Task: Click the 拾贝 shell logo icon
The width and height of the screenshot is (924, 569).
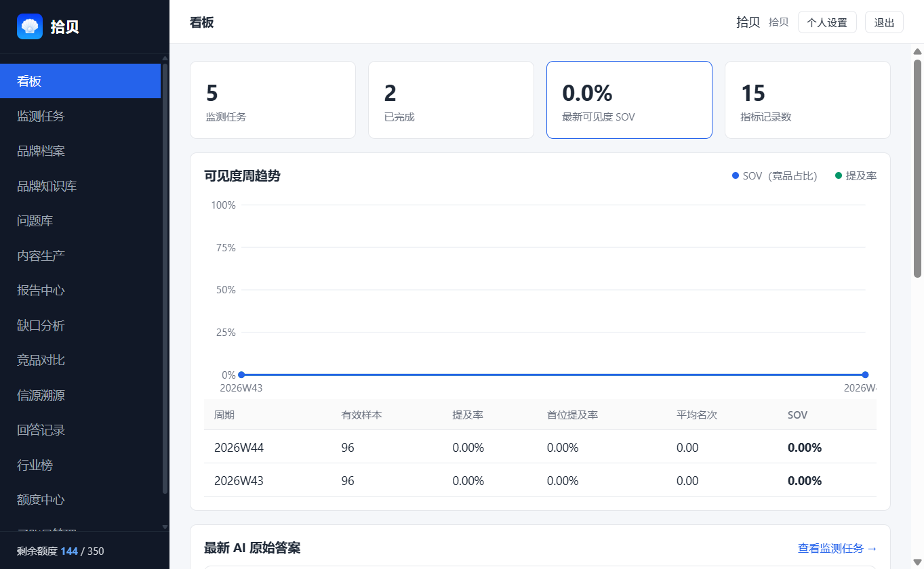Action: click(x=30, y=26)
